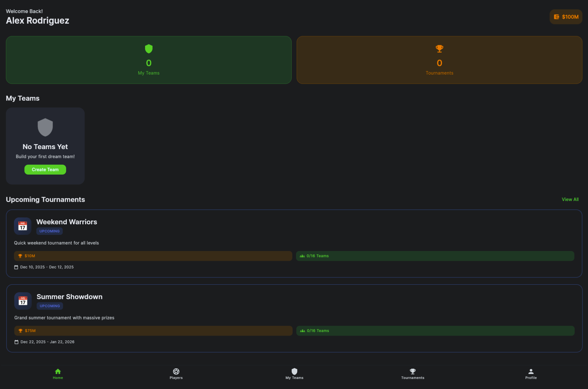The image size is (588, 389).
Task: Go to Home in bottom navigation
Action: point(58,374)
